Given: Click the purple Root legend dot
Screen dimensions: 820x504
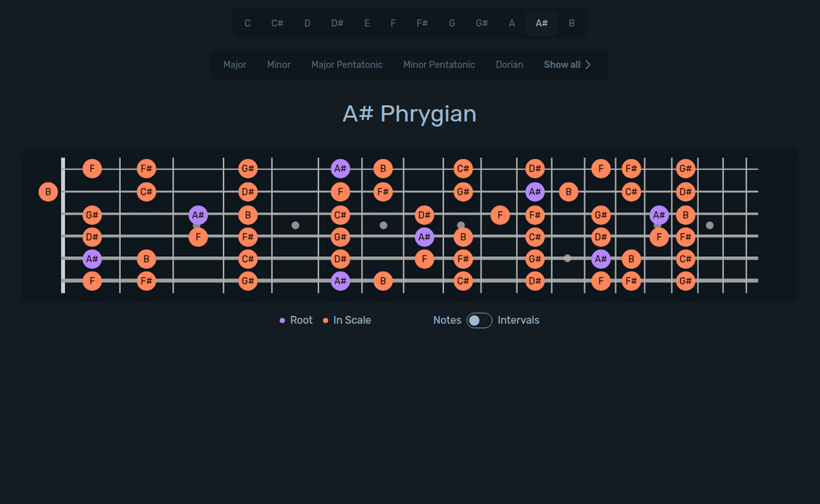Looking at the screenshot, I should click(282, 320).
